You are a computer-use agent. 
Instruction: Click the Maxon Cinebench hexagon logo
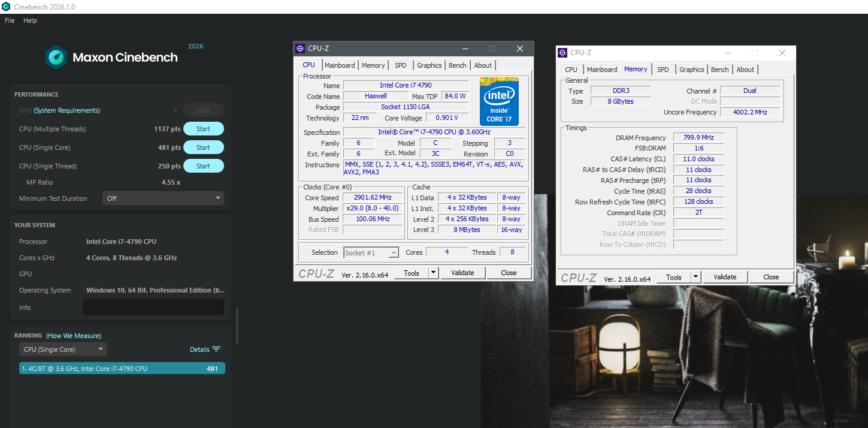(x=56, y=58)
